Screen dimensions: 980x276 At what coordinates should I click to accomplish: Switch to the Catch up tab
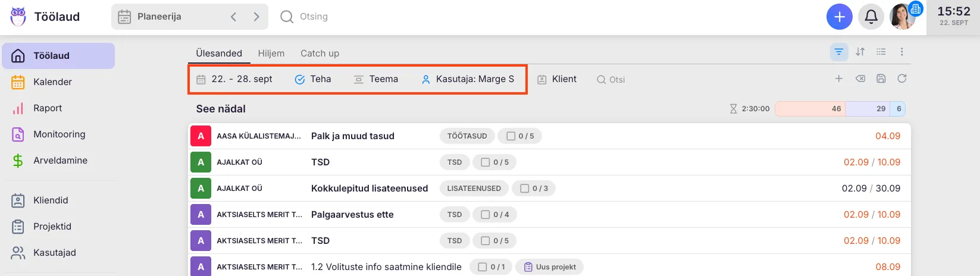320,54
